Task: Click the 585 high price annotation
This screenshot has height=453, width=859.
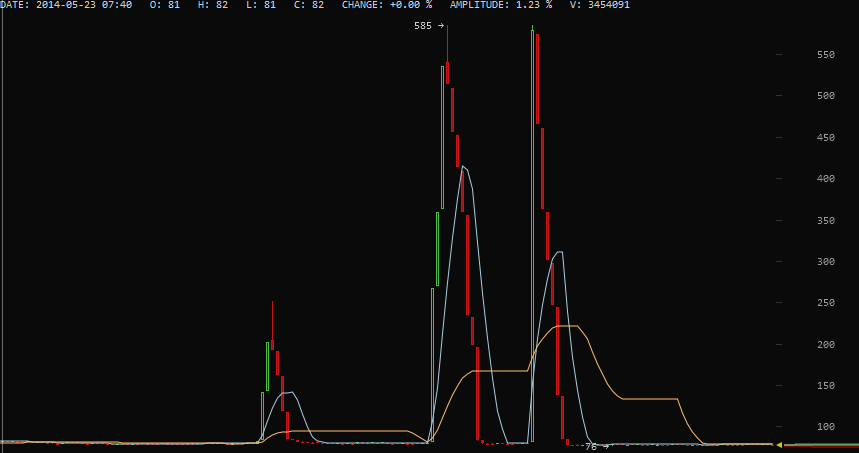Action: pyautogui.click(x=429, y=26)
